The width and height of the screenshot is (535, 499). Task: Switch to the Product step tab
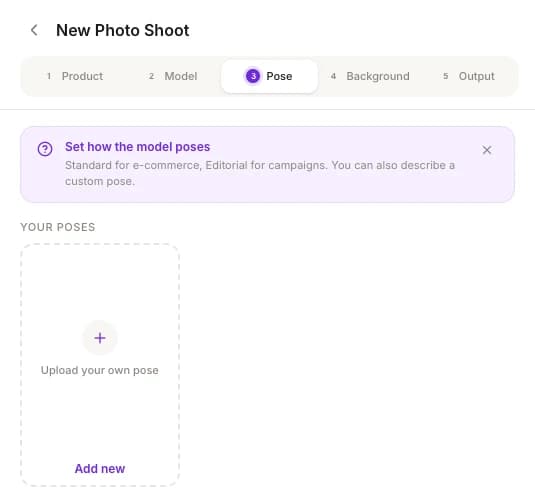pyautogui.click(x=75, y=76)
